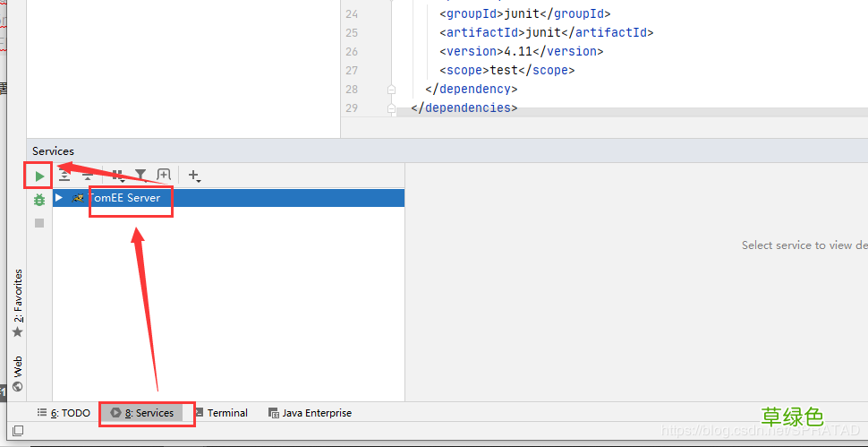
Task: Click Open in New Tab icon
Action: [x=164, y=175]
